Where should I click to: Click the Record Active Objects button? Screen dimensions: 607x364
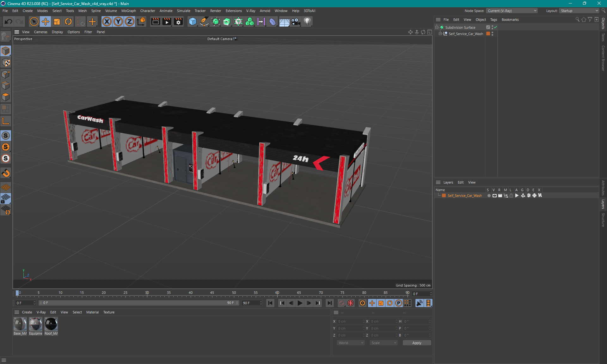pos(342,303)
